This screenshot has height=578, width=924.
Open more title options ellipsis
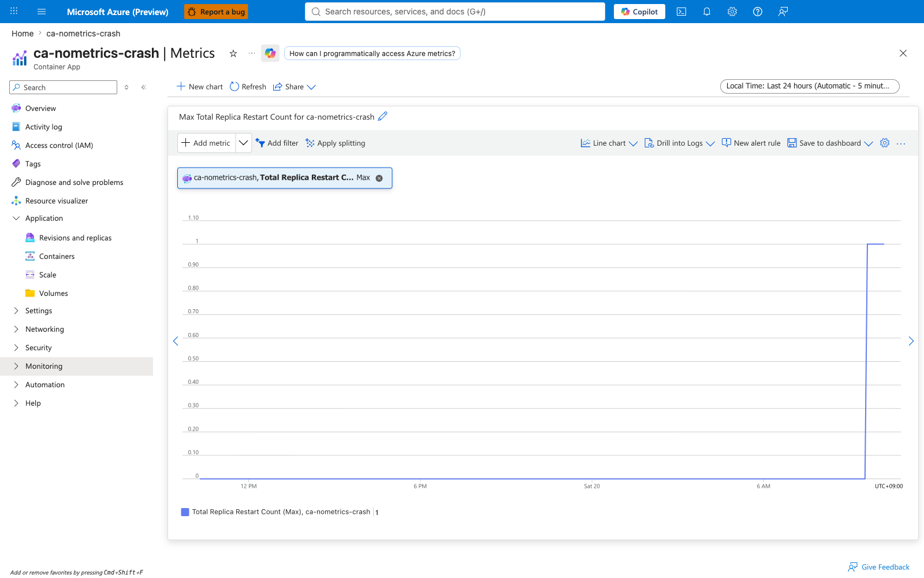(252, 53)
